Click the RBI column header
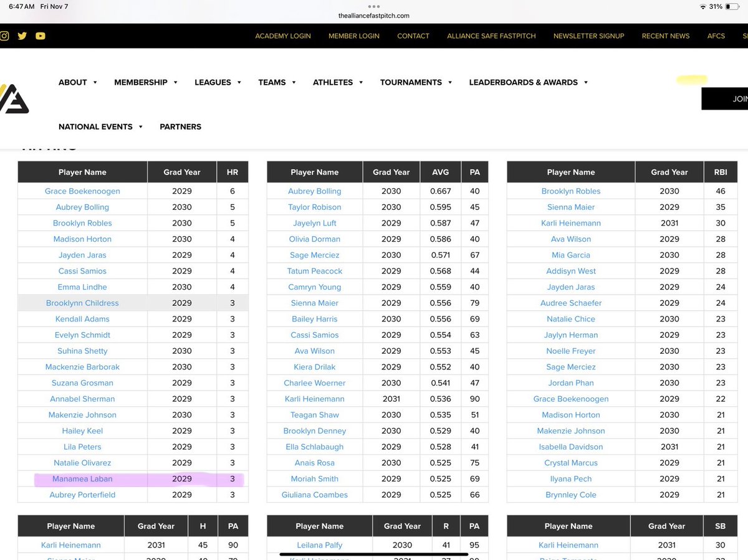This screenshot has height=560, width=748. (x=721, y=172)
